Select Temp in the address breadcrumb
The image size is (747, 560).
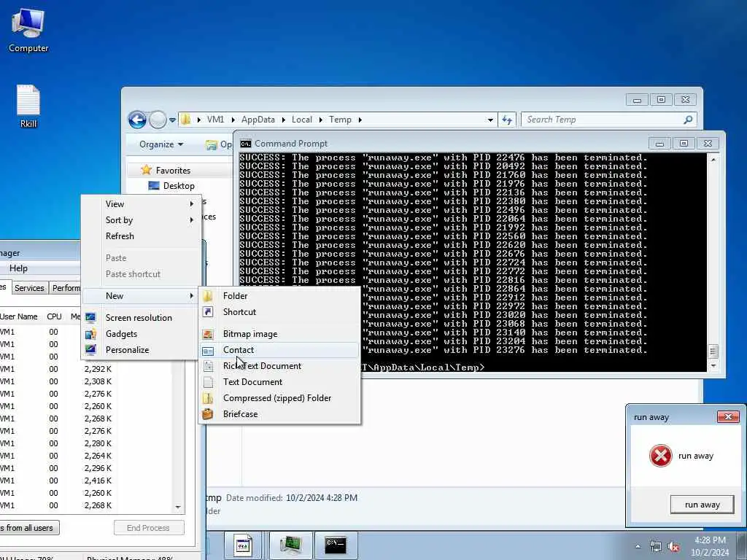340,120
